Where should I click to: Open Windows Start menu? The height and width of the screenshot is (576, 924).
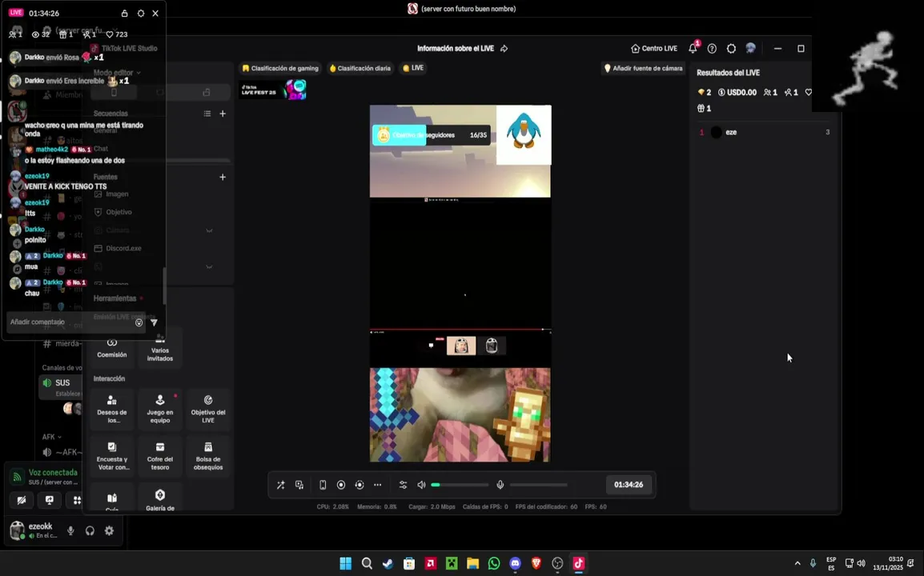[345, 564]
